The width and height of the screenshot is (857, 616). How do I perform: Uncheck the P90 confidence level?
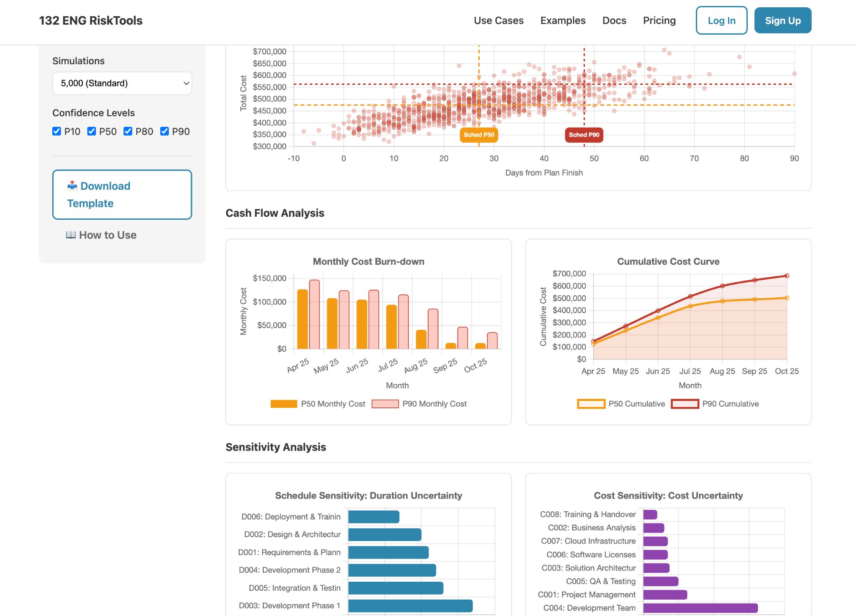(164, 131)
